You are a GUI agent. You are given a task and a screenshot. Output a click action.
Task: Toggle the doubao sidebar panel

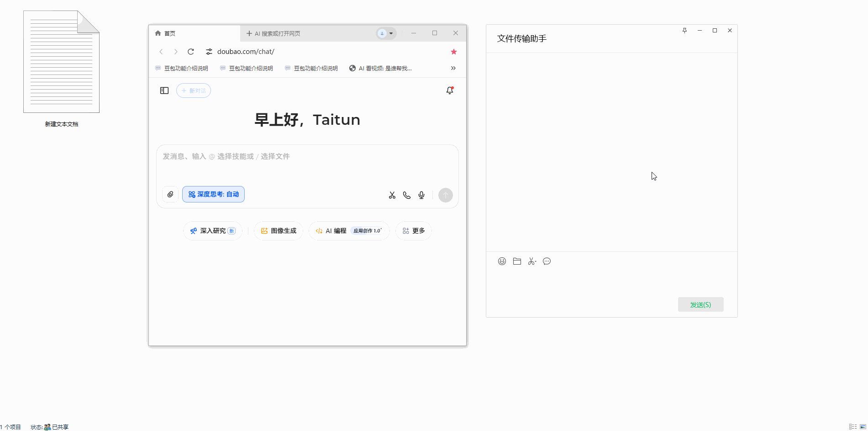coord(164,90)
